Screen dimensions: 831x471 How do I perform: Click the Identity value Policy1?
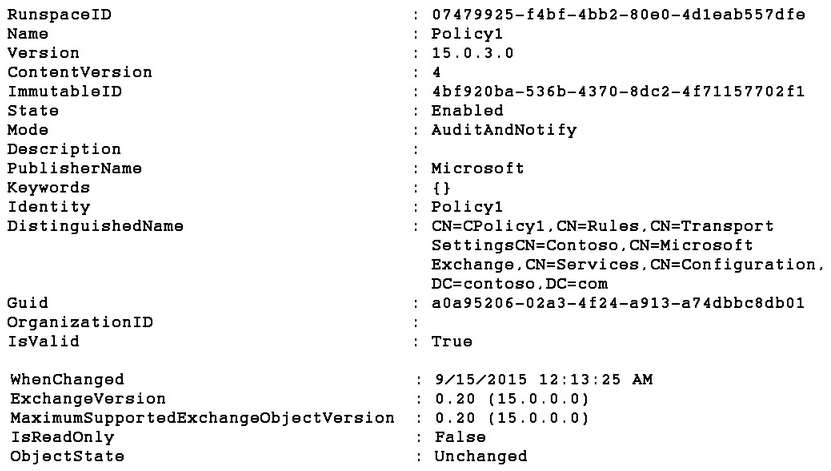click(467, 207)
